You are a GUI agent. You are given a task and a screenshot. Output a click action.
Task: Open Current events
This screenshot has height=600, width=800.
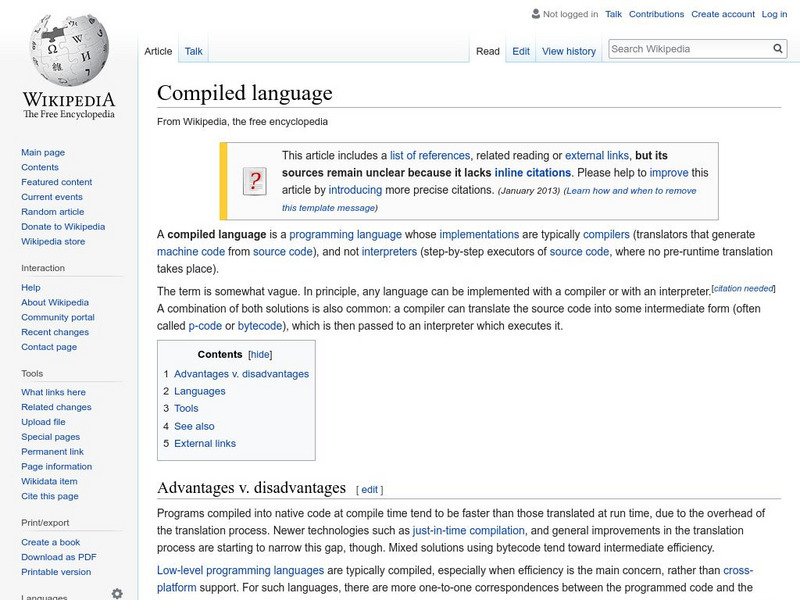pyautogui.click(x=52, y=196)
